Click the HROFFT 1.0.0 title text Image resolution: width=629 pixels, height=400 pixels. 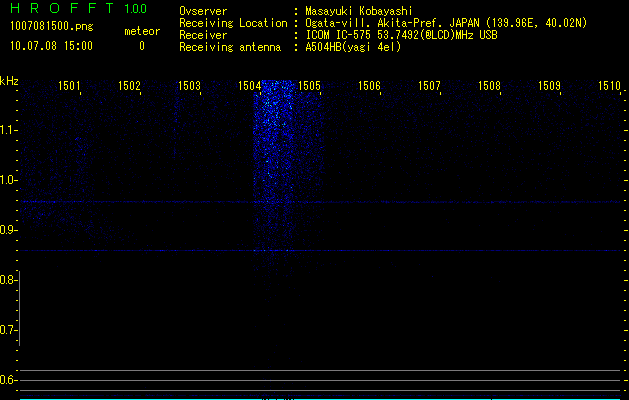coord(78,8)
